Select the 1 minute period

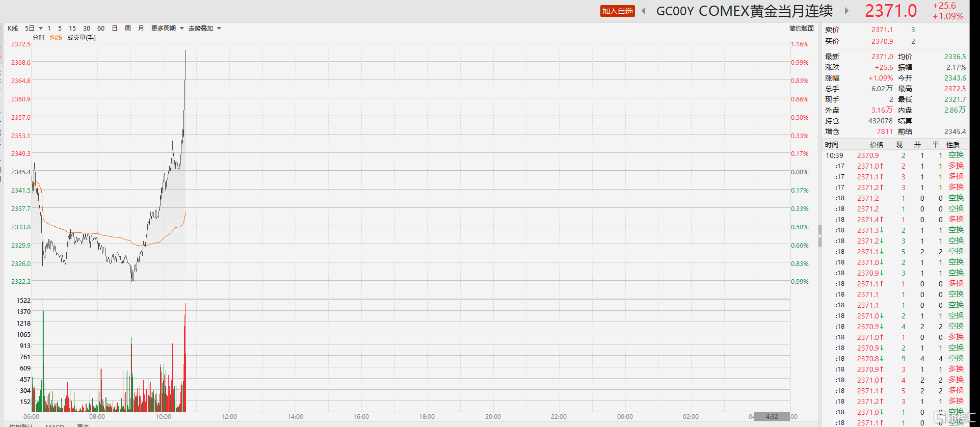coord(49,29)
